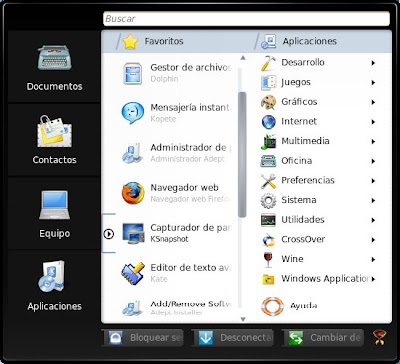
Task: Click the Bloquear sesión button
Action: tap(143, 338)
